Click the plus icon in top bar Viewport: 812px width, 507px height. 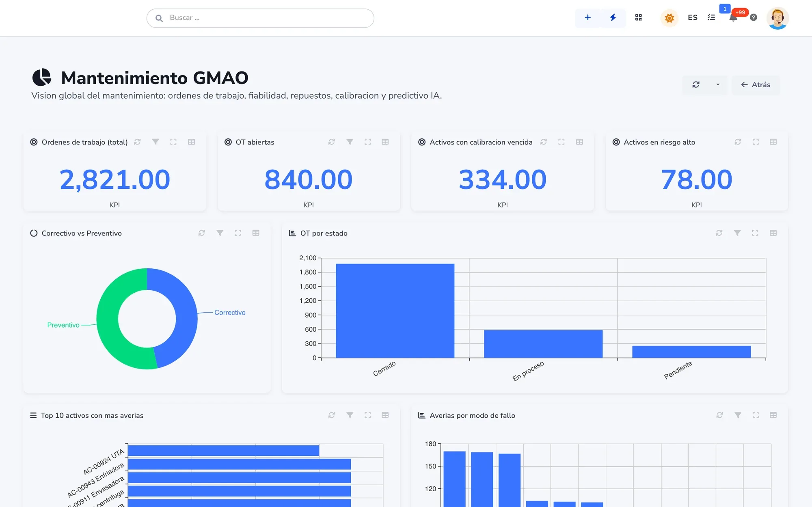pyautogui.click(x=587, y=17)
